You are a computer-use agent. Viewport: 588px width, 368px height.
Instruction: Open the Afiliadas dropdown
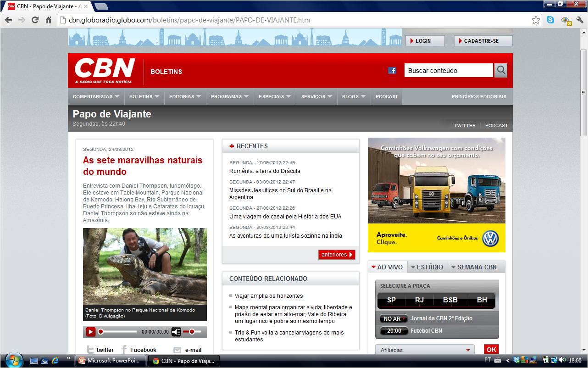425,350
